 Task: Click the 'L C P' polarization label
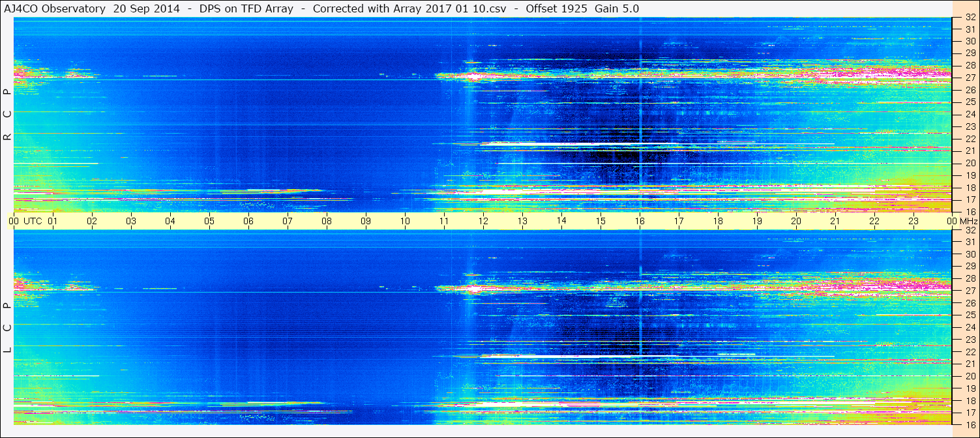(x=8, y=328)
